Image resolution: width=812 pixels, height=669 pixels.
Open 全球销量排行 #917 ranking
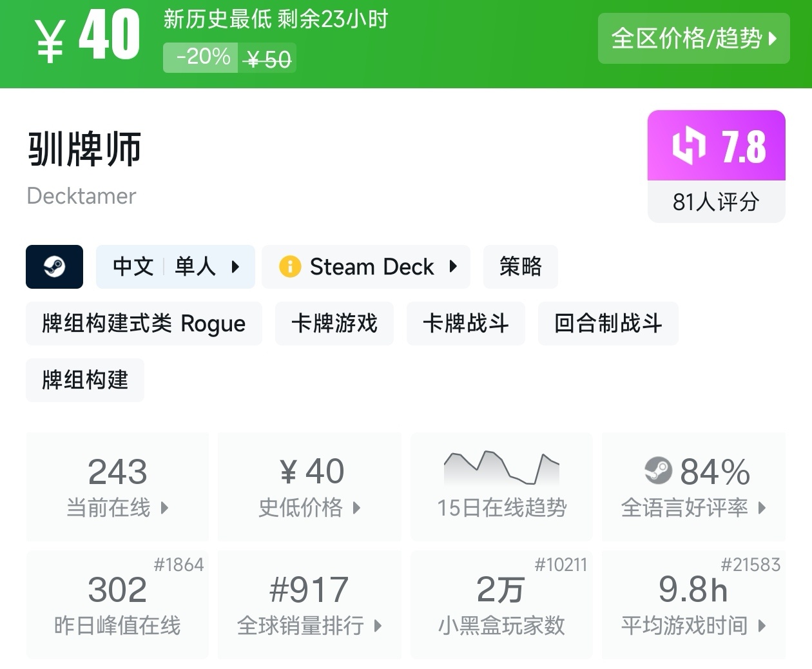[x=309, y=605]
